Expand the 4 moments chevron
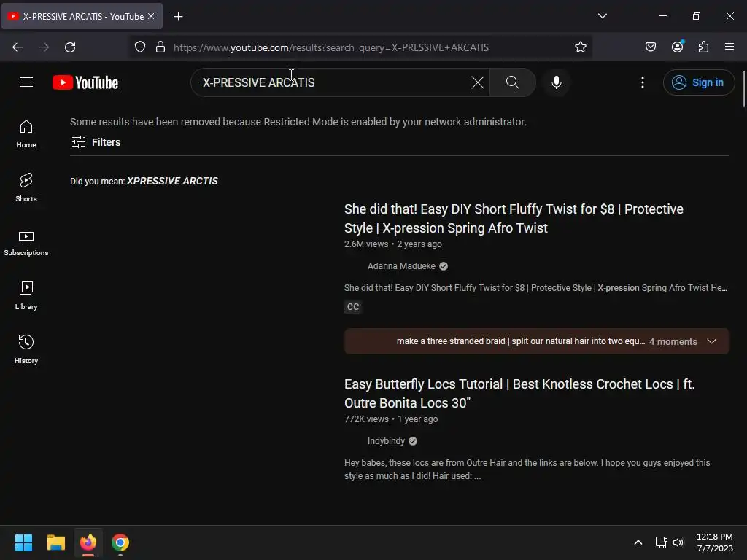This screenshot has height=560, width=747. pyautogui.click(x=712, y=341)
